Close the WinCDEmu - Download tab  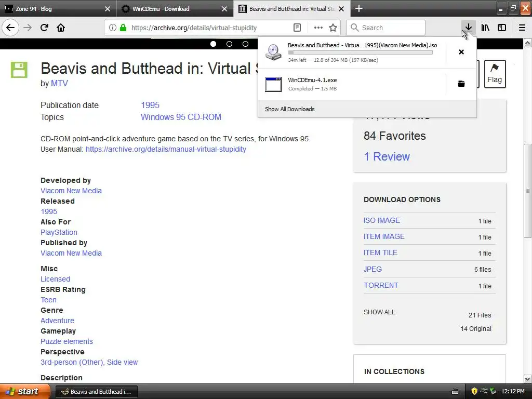coord(224,9)
